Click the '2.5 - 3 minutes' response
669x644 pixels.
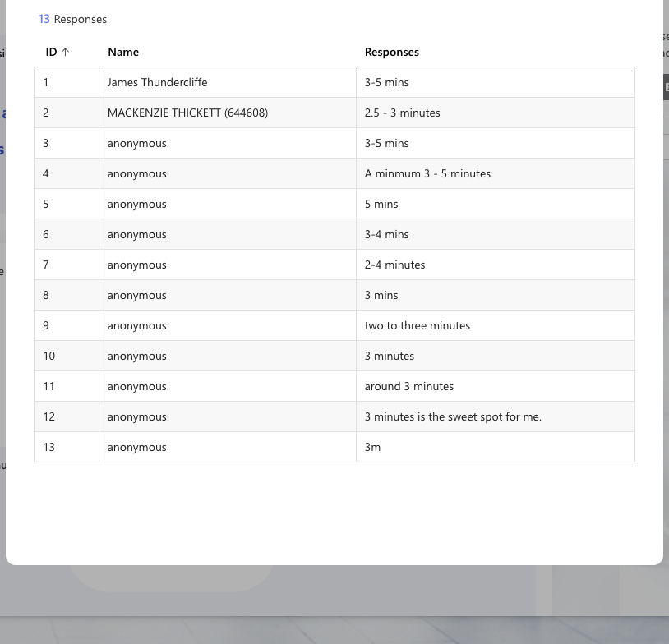coord(403,113)
